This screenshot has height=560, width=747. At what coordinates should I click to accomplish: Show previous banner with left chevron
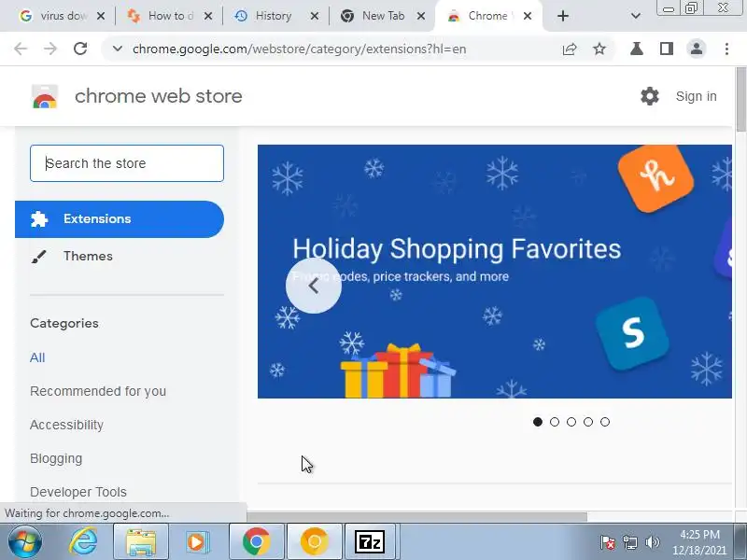(314, 286)
